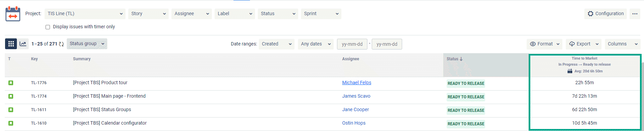Switch to grid table view

tap(11, 44)
